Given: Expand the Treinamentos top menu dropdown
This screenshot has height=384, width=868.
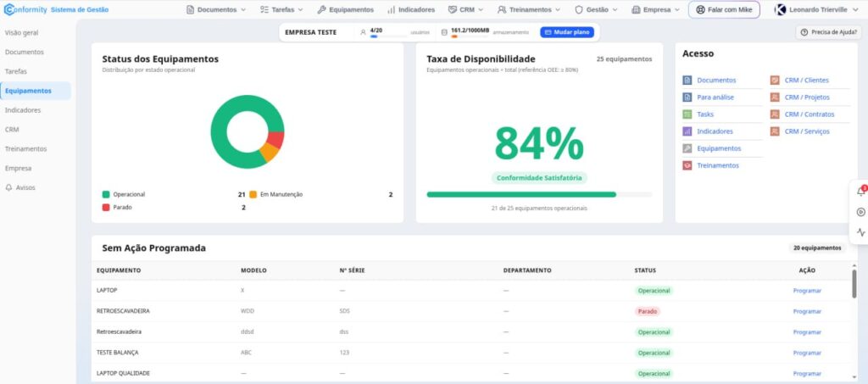Looking at the screenshot, I should (x=558, y=10).
